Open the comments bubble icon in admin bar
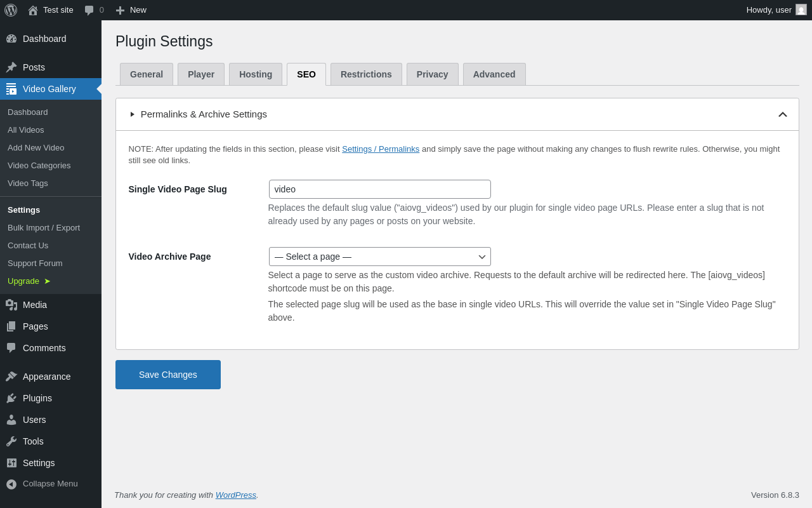This screenshot has height=508, width=812. 89,10
